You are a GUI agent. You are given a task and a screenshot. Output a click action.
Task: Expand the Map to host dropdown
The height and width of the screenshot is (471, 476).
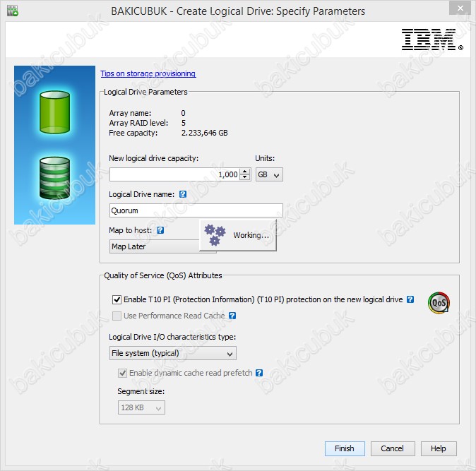tap(154, 246)
